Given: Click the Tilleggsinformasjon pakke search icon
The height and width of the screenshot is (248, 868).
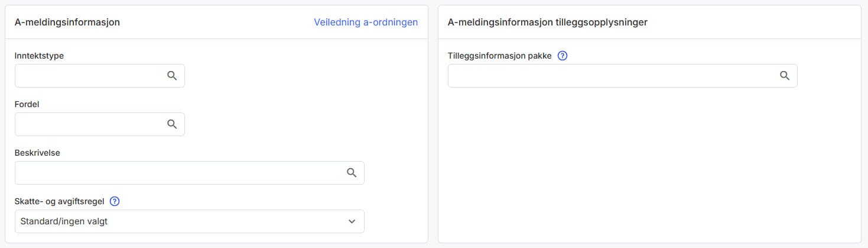Looking at the screenshot, I should (x=785, y=76).
